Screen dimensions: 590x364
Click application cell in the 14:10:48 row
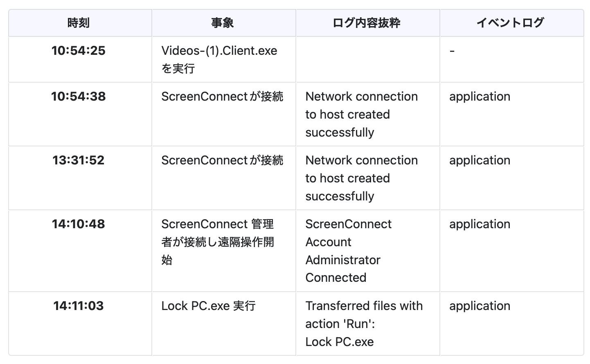pos(480,224)
